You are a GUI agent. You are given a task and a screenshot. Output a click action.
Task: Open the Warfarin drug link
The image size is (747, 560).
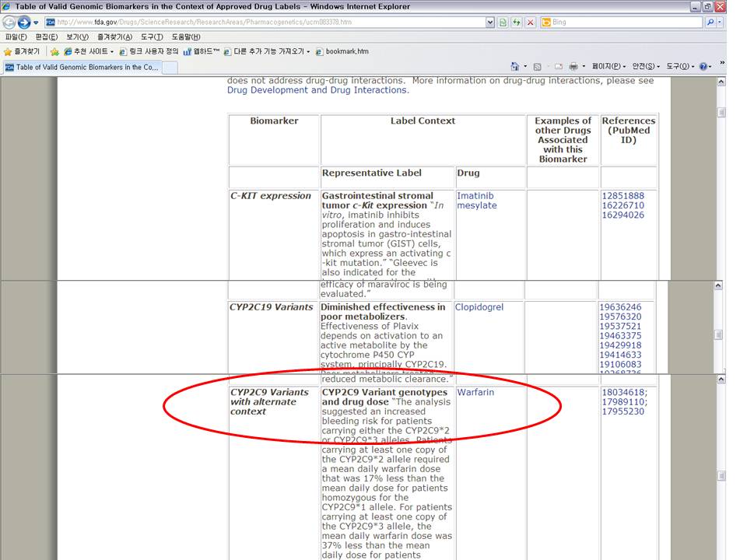click(x=475, y=392)
